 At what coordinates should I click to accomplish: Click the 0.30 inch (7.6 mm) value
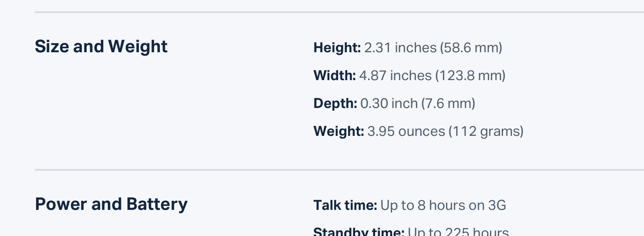418,103
